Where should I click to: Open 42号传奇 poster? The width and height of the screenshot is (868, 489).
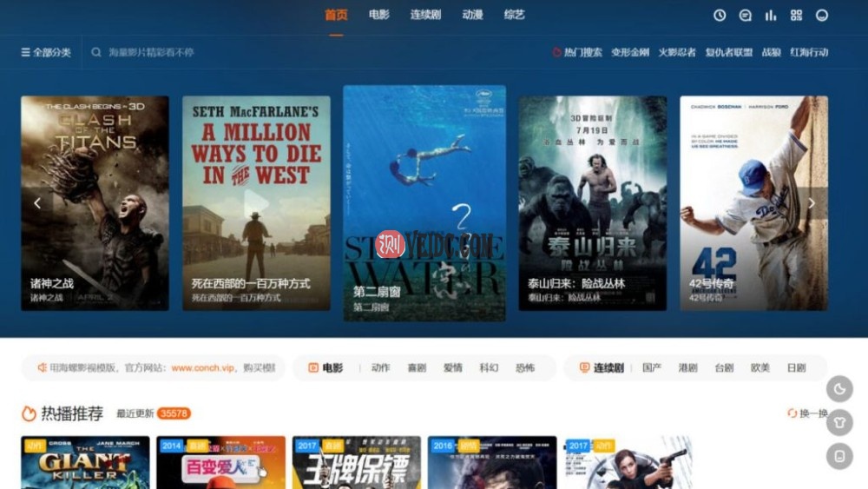(x=754, y=202)
